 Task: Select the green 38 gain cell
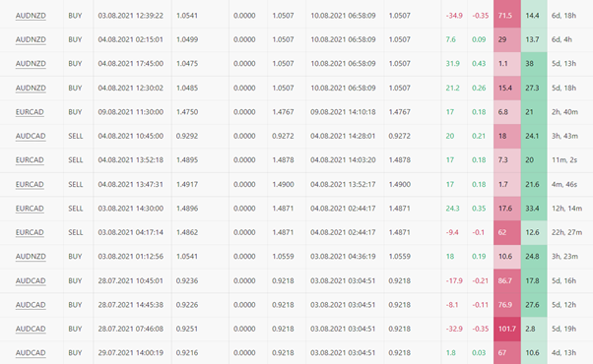tap(534, 64)
